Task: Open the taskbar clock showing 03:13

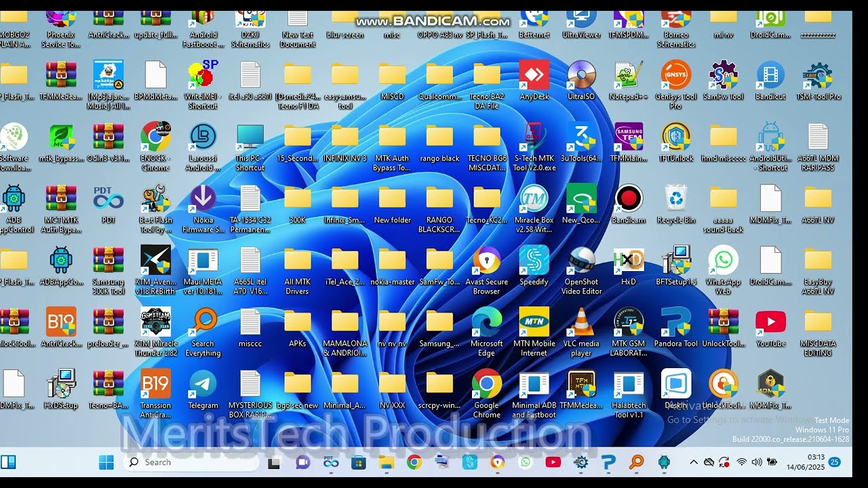Action: (806, 462)
